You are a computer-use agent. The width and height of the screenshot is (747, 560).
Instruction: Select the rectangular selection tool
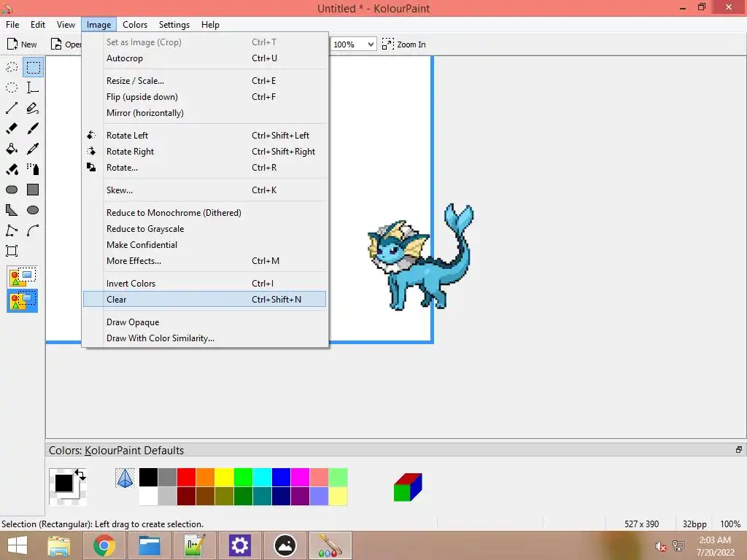point(33,67)
